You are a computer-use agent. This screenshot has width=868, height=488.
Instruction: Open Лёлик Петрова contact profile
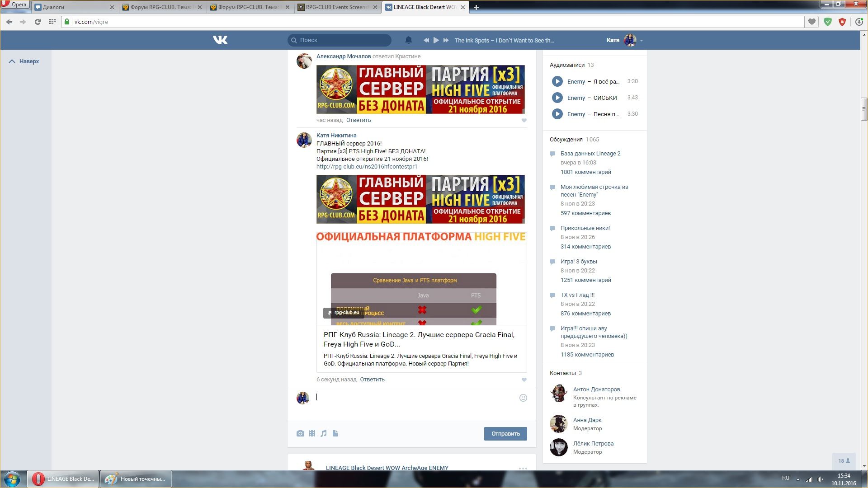click(593, 444)
